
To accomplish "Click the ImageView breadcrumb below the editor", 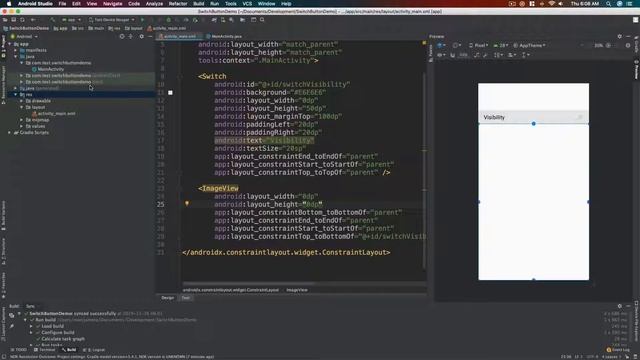I will [x=297, y=290].
